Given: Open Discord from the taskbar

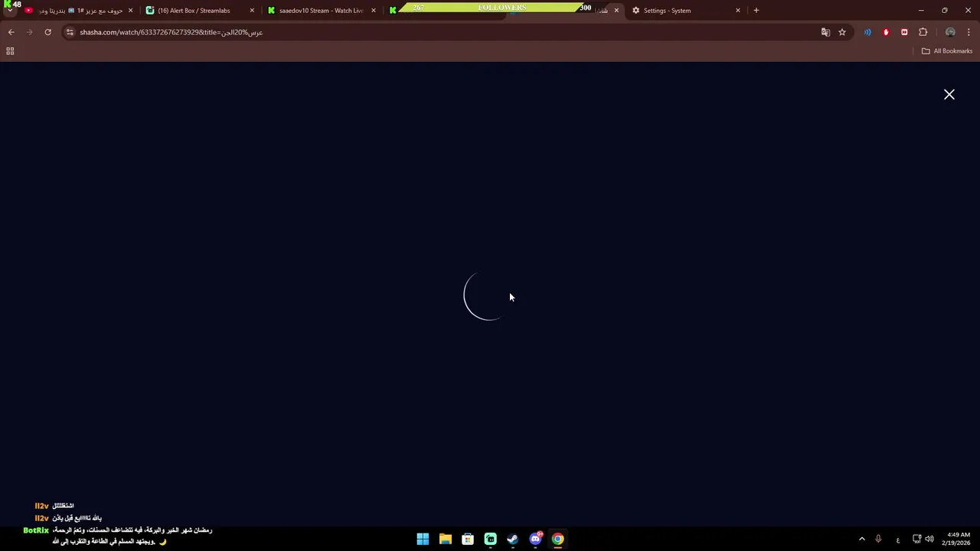Looking at the screenshot, I should pos(535,539).
